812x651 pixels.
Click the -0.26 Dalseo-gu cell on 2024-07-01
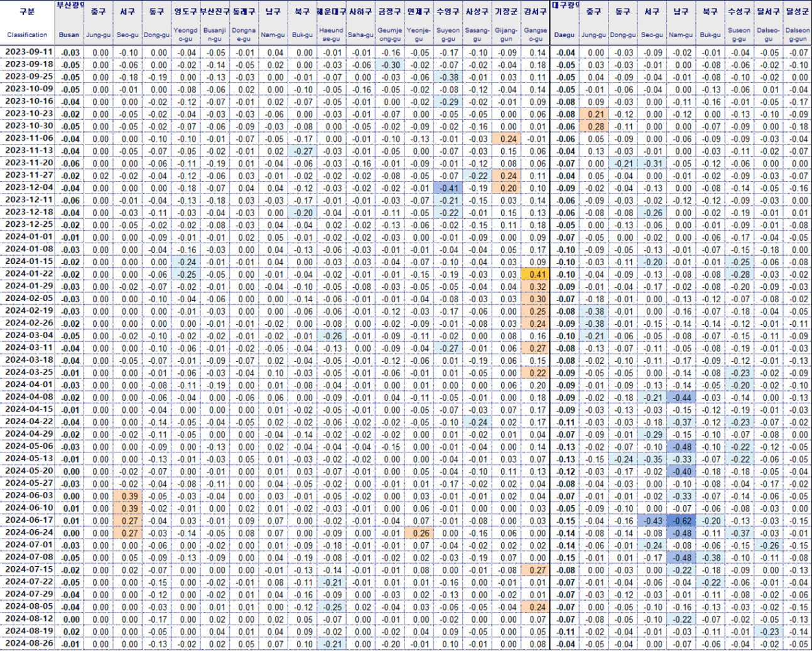click(x=767, y=545)
